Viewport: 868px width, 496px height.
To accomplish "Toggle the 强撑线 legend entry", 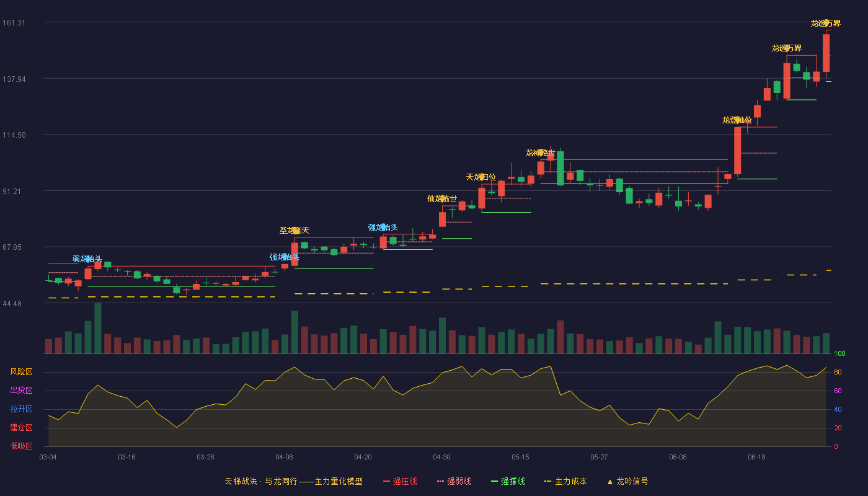I will coord(508,481).
